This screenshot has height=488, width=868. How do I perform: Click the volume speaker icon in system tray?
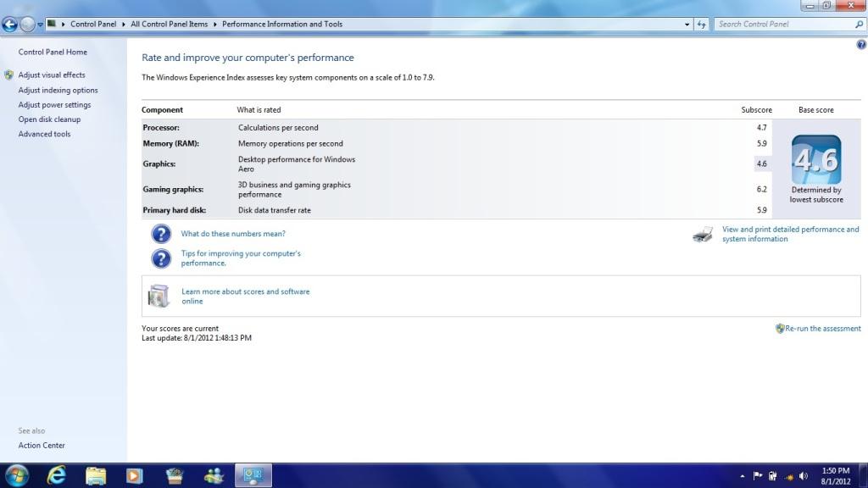805,476
